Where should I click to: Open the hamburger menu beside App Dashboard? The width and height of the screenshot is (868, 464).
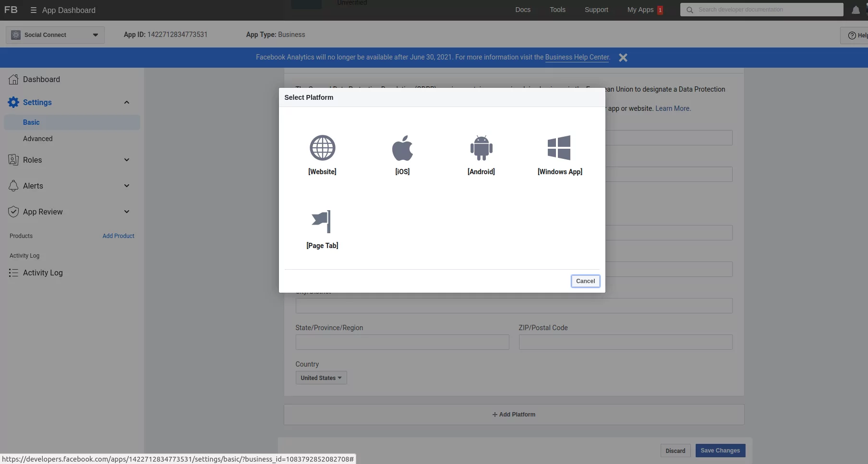pyautogui.click(x=33, y=10)
